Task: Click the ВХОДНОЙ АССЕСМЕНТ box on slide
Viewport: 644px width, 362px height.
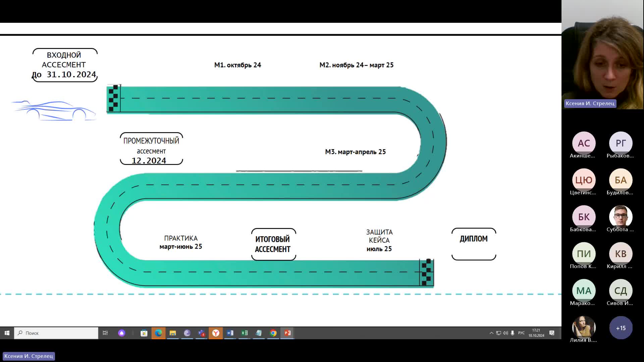Action: click(64, 65)
